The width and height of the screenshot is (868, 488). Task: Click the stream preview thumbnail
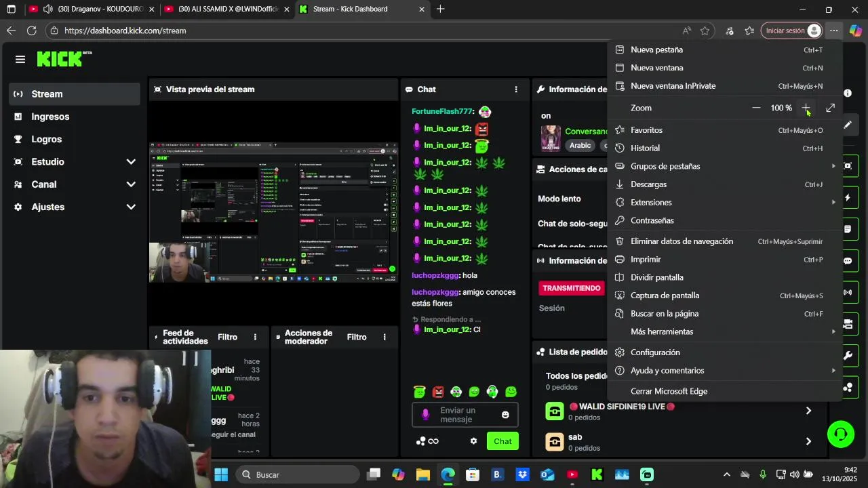coord(273,213)
